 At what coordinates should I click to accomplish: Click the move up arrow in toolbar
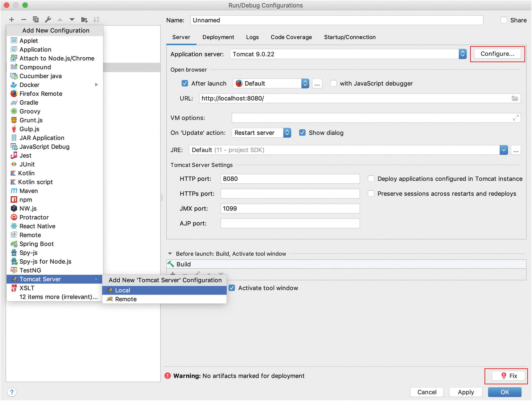coord(60,20)
